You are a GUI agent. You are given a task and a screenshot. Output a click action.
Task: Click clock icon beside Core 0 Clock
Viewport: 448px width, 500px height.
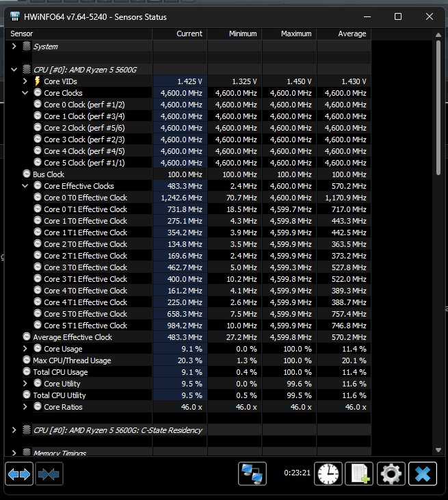coord(38,104)
